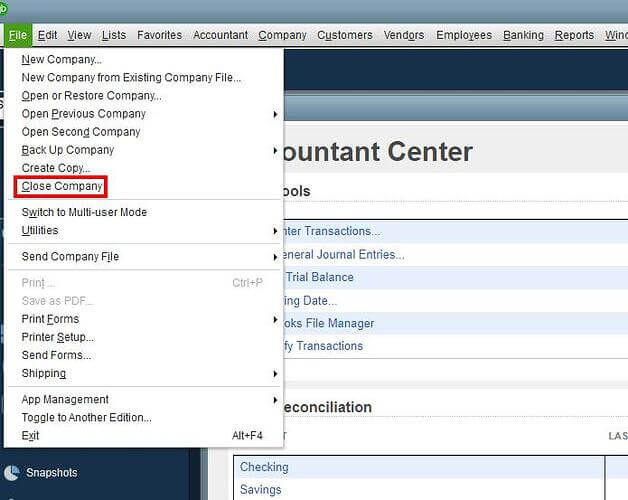Expand Utilities submenu arrow
This screenshot has height=500, width=628.
point(275,231)
